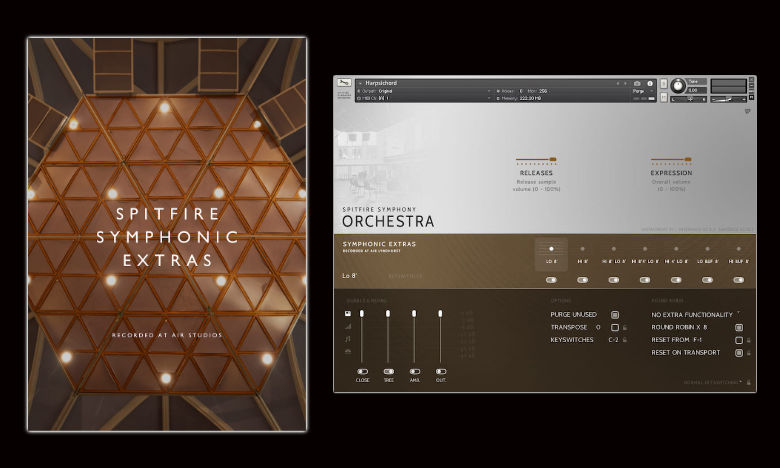Image resolution: width=780 pixels, height=468 pixels.
Task: Open the keyswitching mode dropdown at the panel's bottom right
Action: pyautogui.click(x=714, y=382)
